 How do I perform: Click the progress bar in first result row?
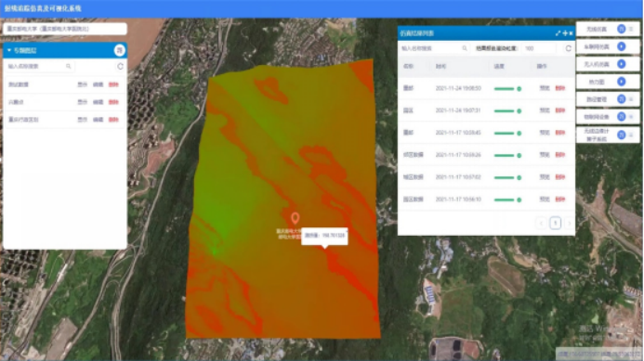[x=507, y=88]
